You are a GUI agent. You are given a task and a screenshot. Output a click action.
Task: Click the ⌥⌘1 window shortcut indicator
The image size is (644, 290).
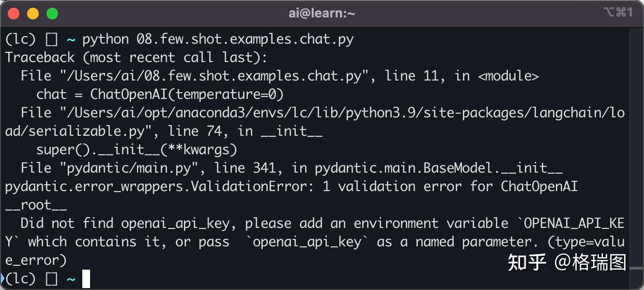618,13
